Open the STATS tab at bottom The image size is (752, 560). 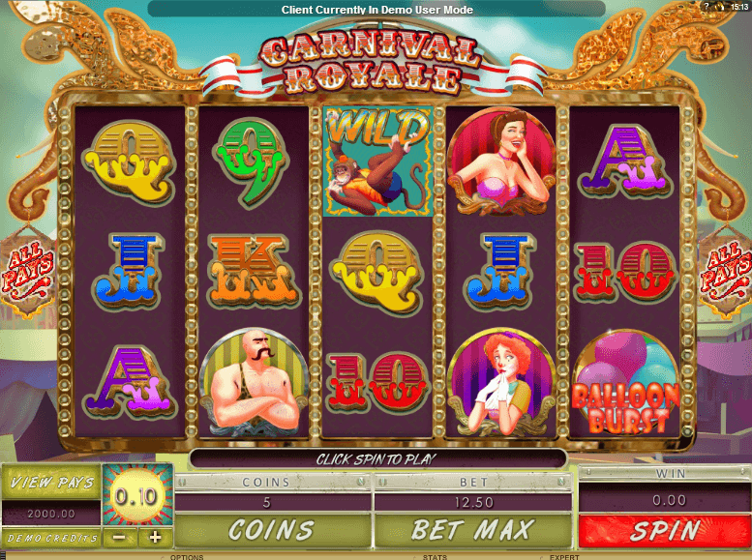[435, 557]
